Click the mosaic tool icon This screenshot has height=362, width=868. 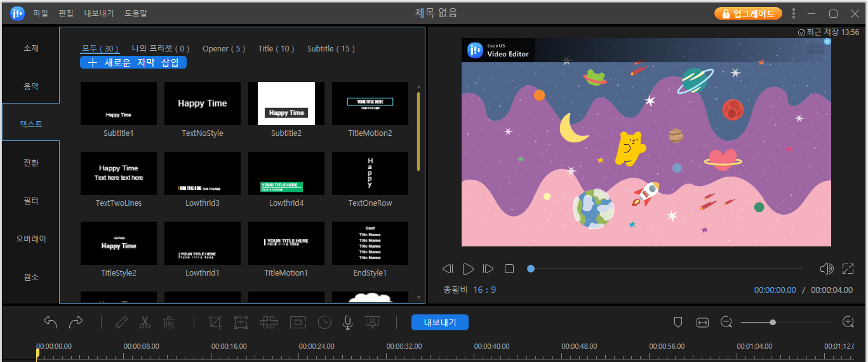point(269,322)
